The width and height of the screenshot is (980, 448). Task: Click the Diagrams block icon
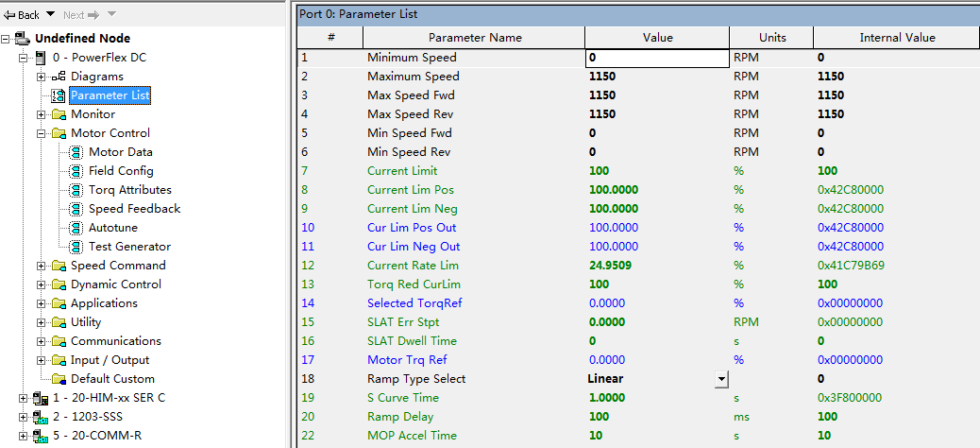[x=59, y=77]
